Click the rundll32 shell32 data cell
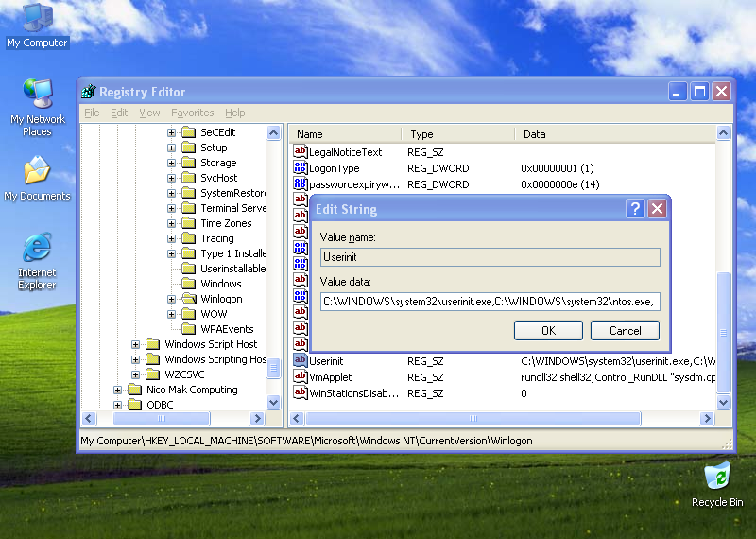Viewport: 756px width, 539px height. point(618,377)
